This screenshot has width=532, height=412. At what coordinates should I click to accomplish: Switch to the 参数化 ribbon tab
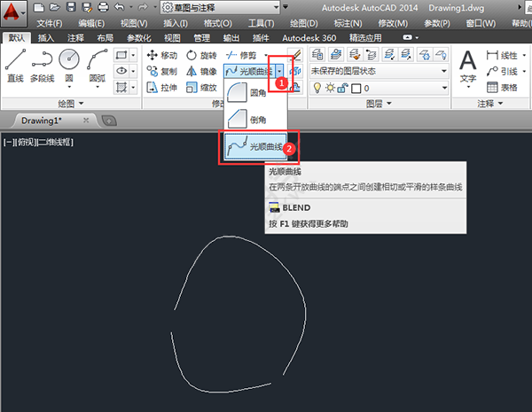coord(139,38)
